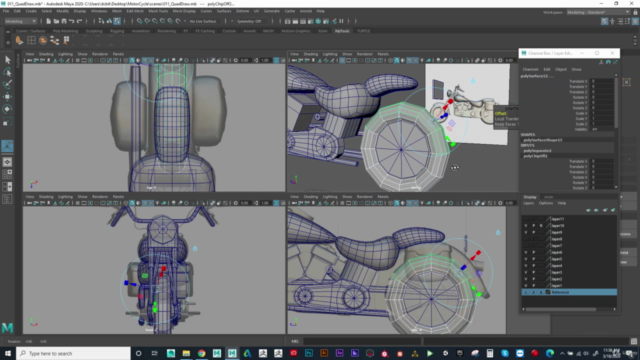The height and width of the screenshot is (360, 640).
Task: Click the green Maya M logo icon
Action: point(7,327)
